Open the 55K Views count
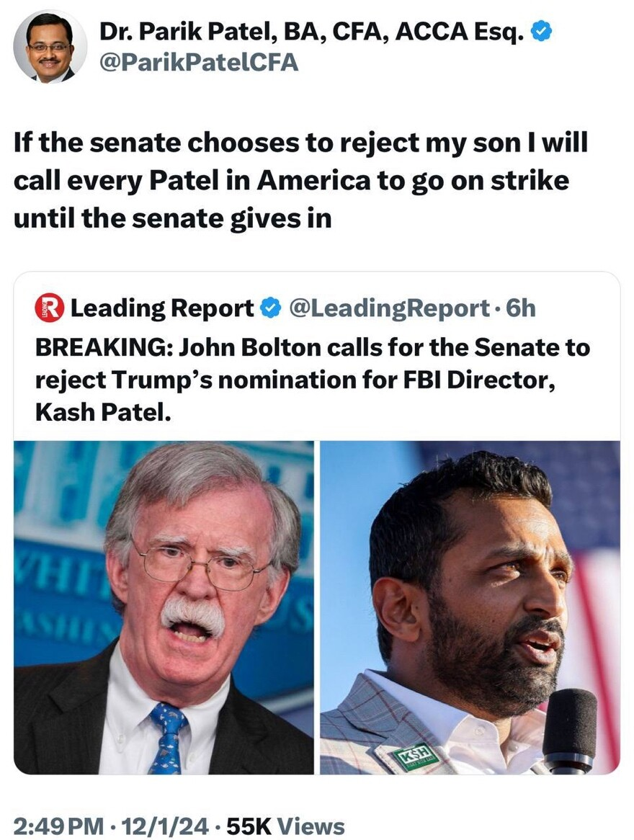Image resolution: width=634 pixels, height=840 pixels. [287, 826]
